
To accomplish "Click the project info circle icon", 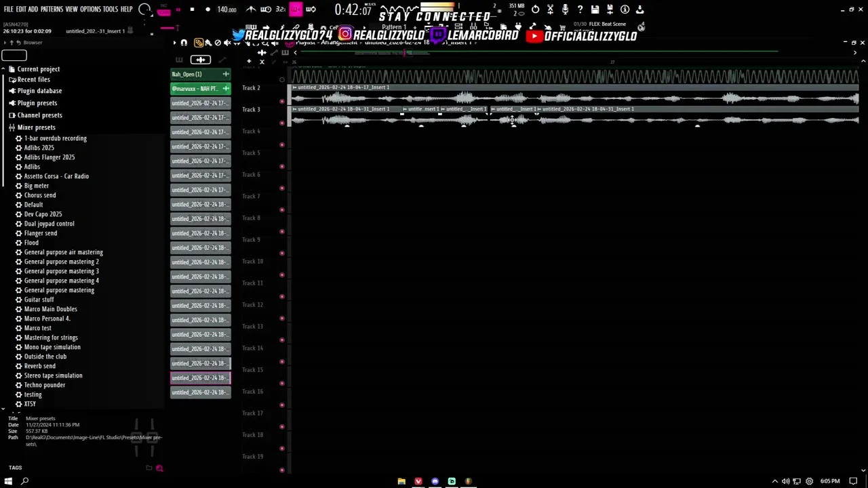I will (x=625, y=9).
